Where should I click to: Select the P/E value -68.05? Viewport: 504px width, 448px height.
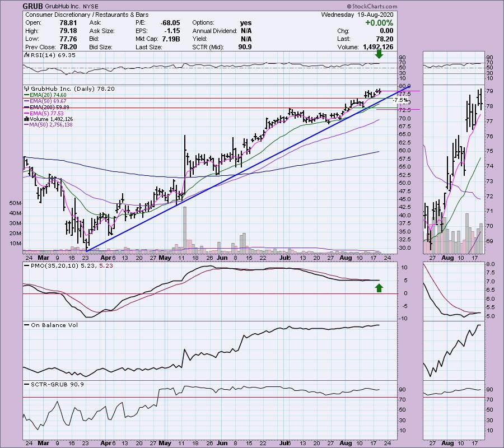click(170, 23)
